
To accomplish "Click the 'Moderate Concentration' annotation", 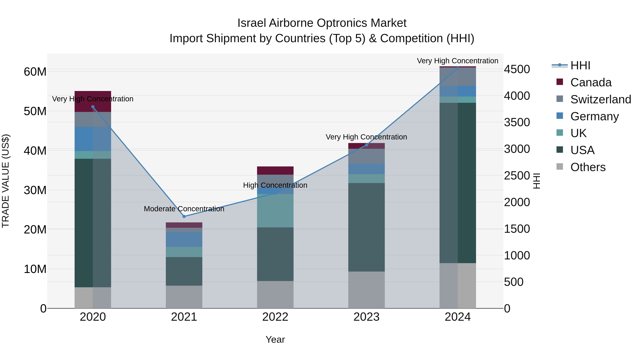I will coord(184,209).
